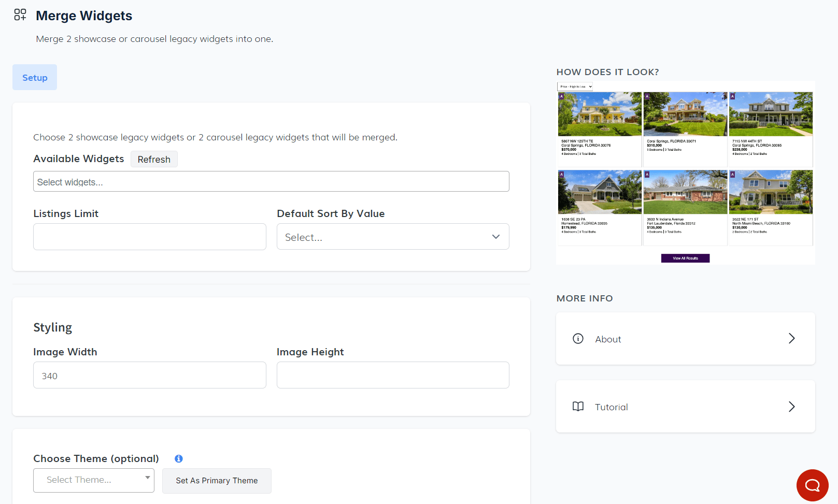
Task: Click the red brick house listing thumbnail
Action: [x=685, y=192]
